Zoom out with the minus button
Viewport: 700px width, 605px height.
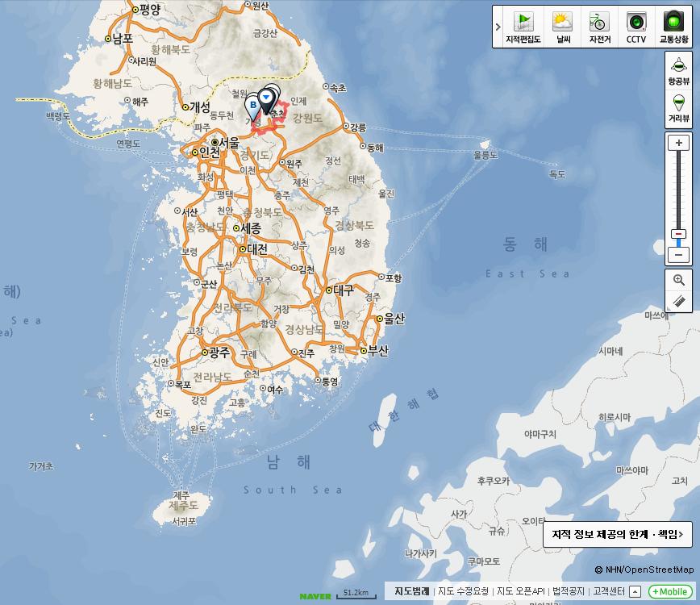click(x=679, y=255)
